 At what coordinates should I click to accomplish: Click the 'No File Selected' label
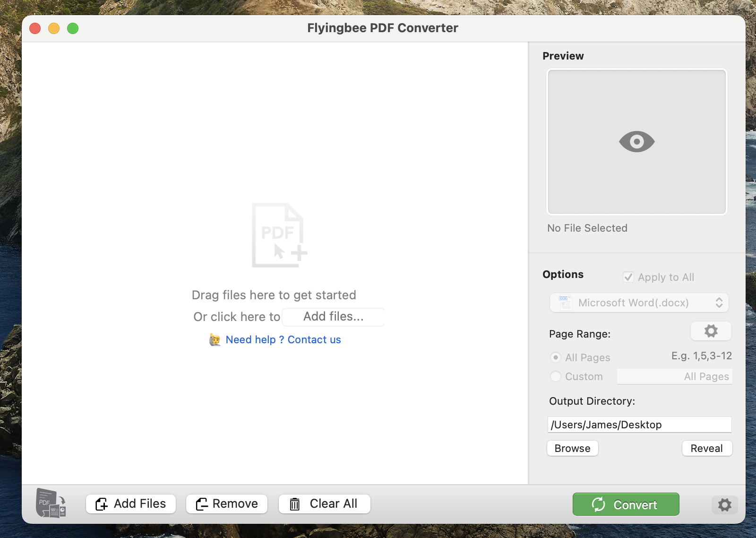pos(587,228)
